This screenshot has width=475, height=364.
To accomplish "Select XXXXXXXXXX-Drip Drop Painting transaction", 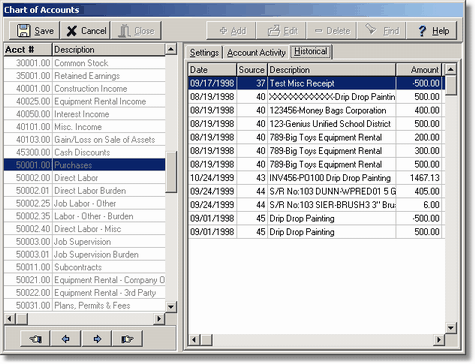I will [x=316, y=97].
